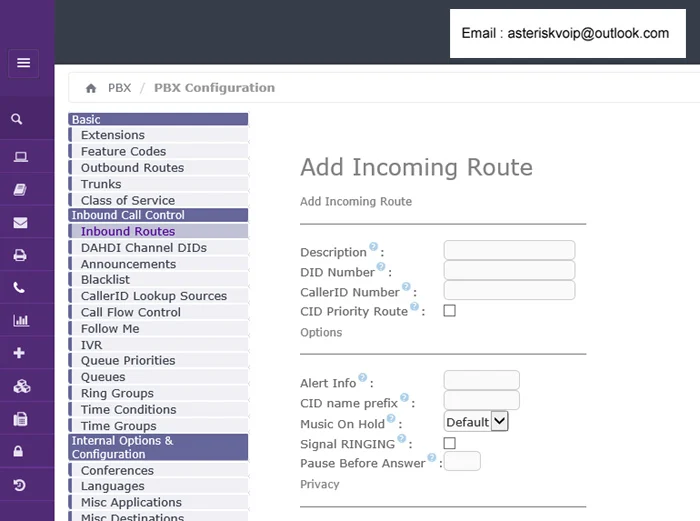Open Time Groups
Viewport: 700px width, 521px height.
point(158,425)
